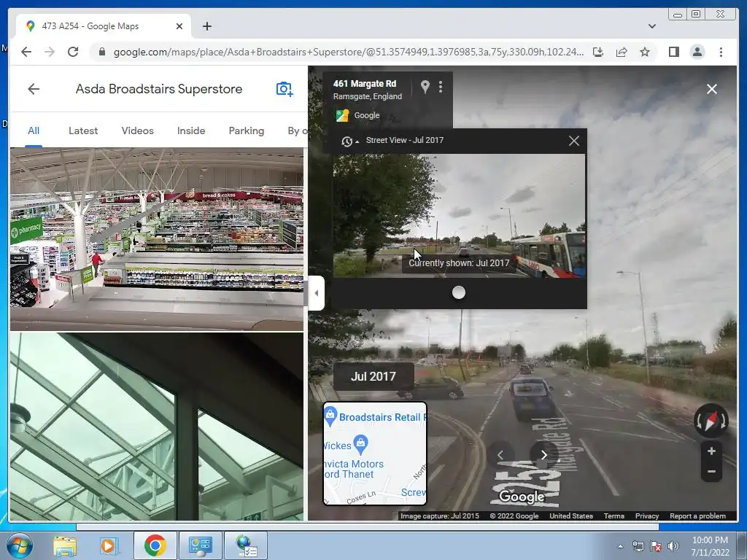Viewport: 747px width, 560px height.
Task: Open the Chrome profile menu
Action: coord(697,52)
